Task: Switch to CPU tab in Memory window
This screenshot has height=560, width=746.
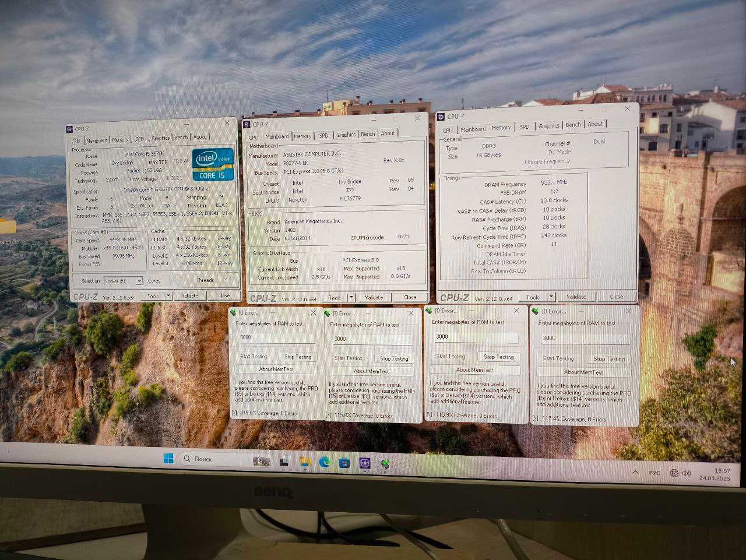Action: (x=448, y=130)
